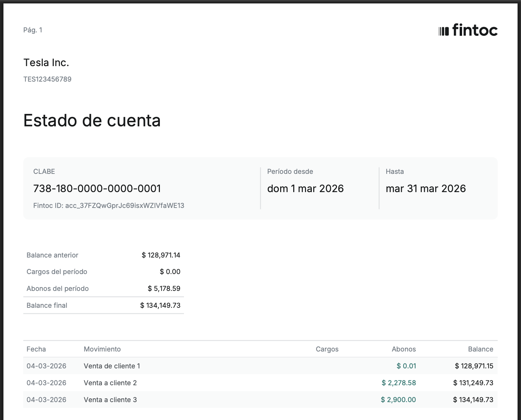Click the $ 134,149.73 balance in the last table row
This screenshot has height=420, width=521.
point(473,400)
